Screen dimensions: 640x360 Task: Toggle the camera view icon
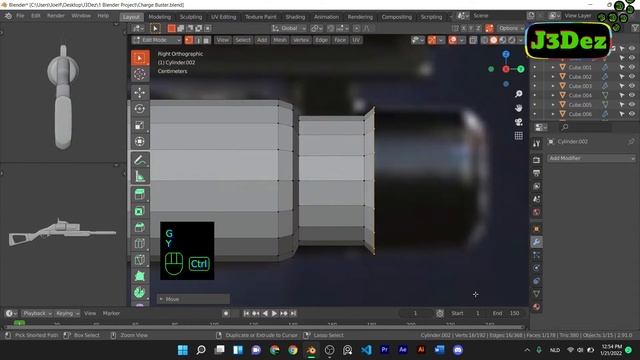coord(518,122)
